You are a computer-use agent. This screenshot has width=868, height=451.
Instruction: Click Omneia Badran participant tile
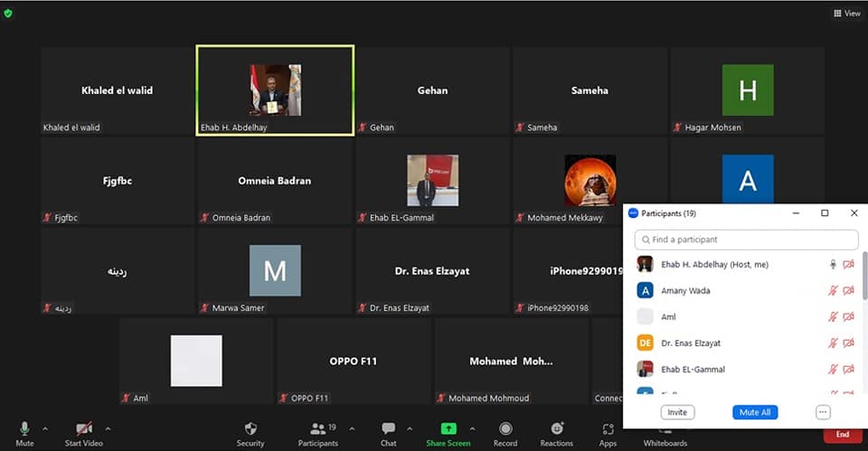pyautogui.click(x=275, y=181)
